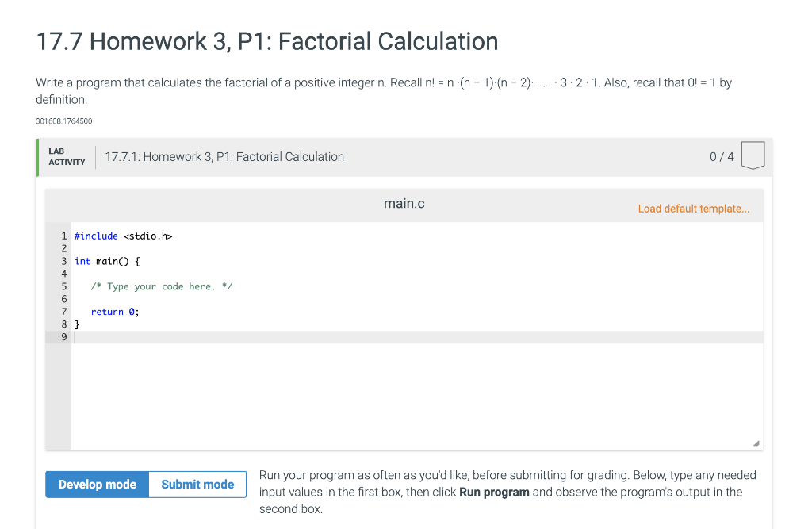Click line number 5 in the gutter

click(x=63, y=286)
